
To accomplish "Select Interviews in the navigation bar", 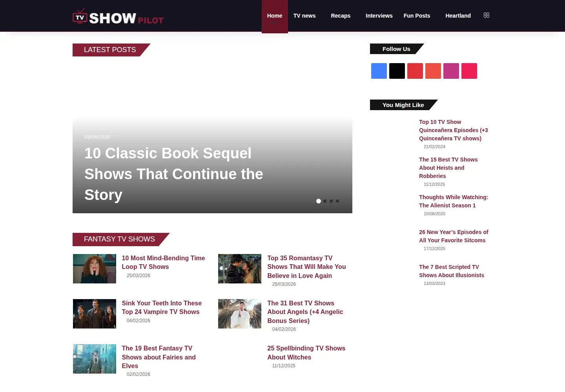I will (x=379, y=16).
